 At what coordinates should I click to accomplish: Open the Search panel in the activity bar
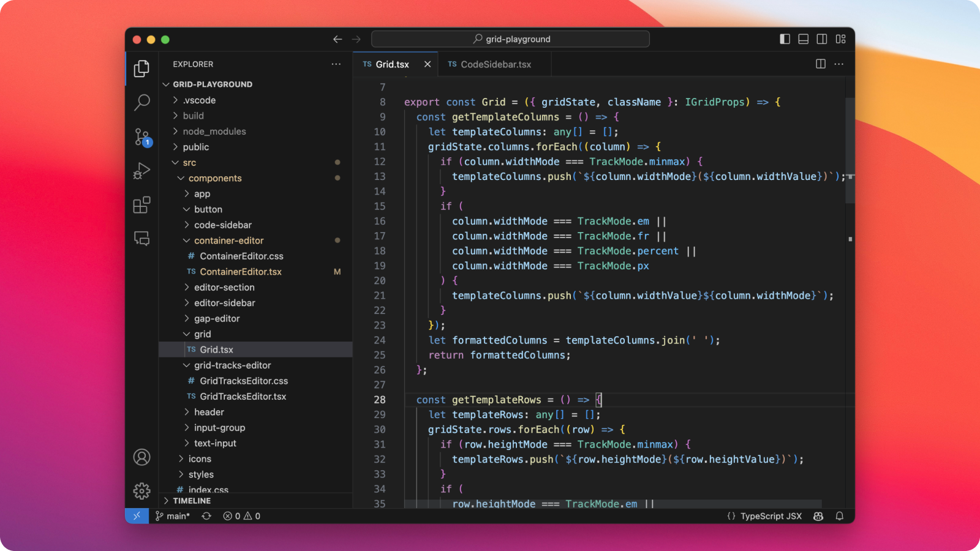(x=141, y=102)
